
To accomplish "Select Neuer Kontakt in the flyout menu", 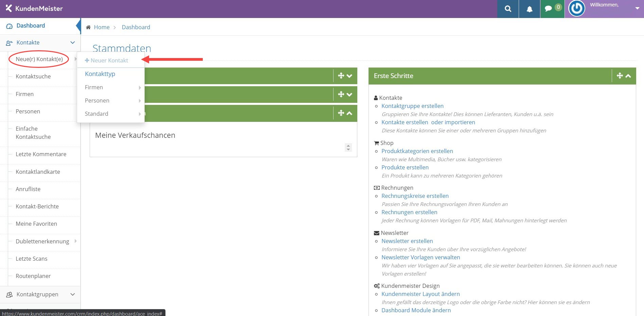I will tap(106, 60).
